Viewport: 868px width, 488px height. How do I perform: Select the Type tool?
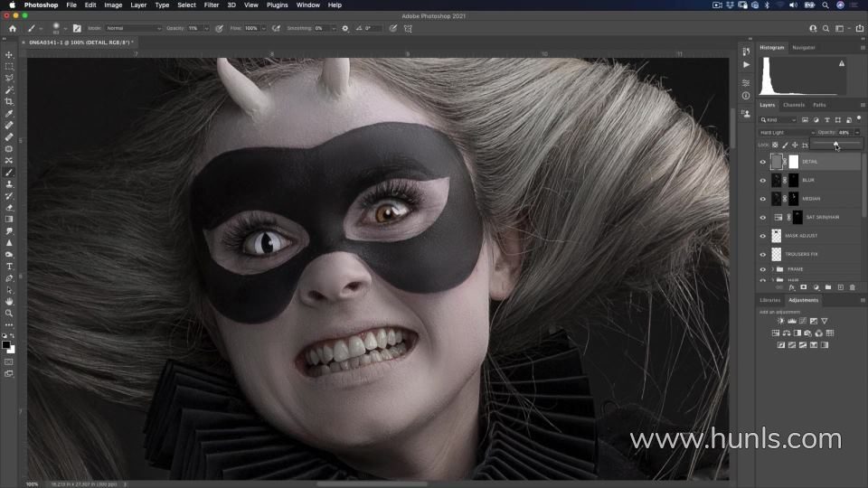click(x=9, y=267)
